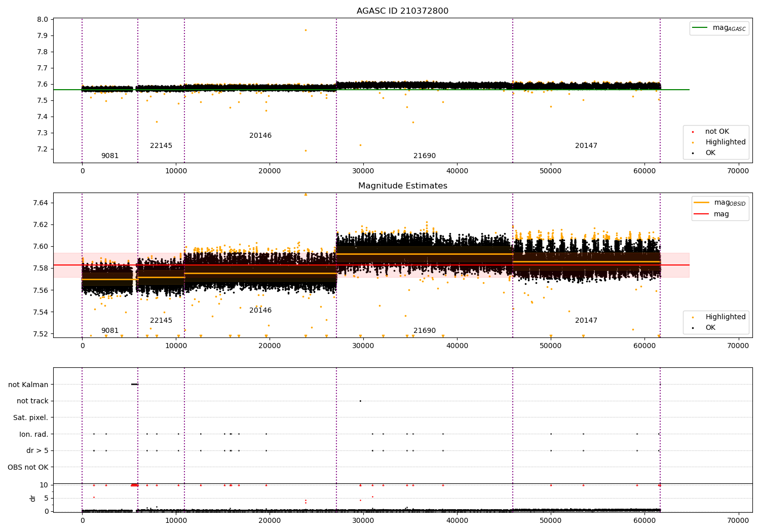Click green line sample in mag AGASC legend

(x=700, y=28)
